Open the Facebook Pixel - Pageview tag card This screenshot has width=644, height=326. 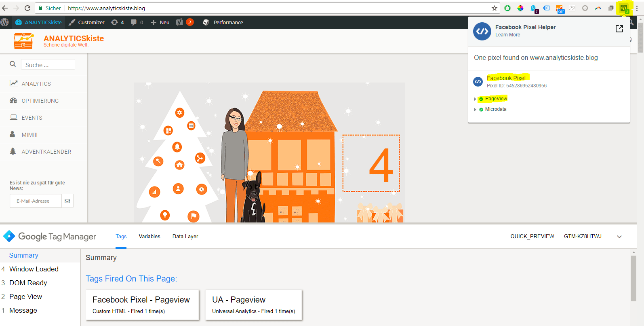pos(142,305)
